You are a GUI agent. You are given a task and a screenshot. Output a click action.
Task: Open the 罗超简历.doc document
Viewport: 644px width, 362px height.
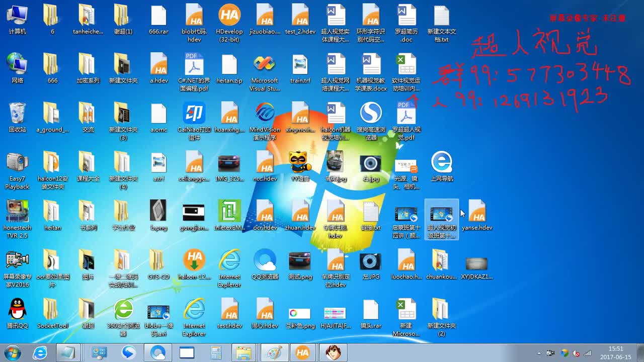[407, 24]
